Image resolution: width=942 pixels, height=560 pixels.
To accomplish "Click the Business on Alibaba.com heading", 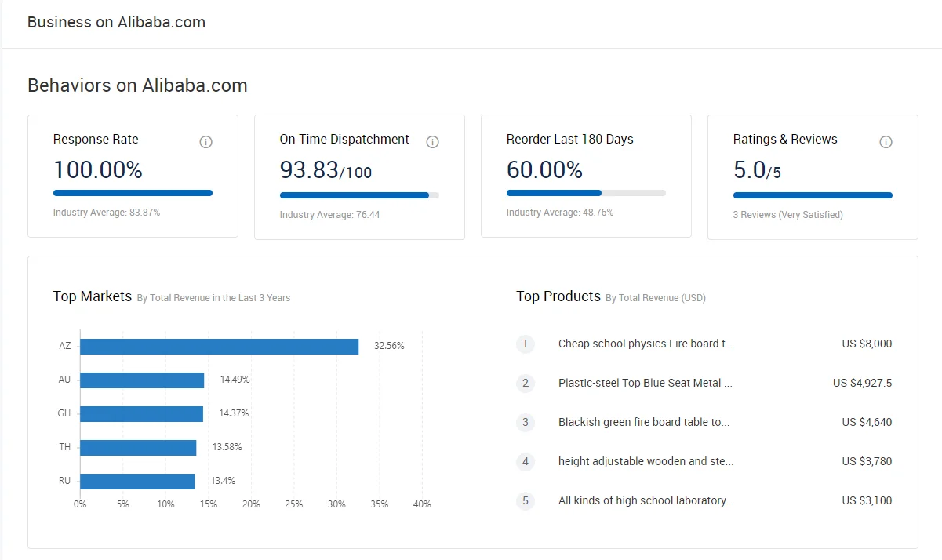I will click(116, 22).
